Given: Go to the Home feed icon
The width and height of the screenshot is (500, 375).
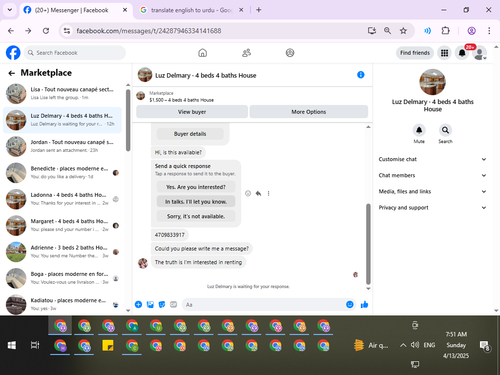Looking at the screenshot, I should (x=203, y=53).
